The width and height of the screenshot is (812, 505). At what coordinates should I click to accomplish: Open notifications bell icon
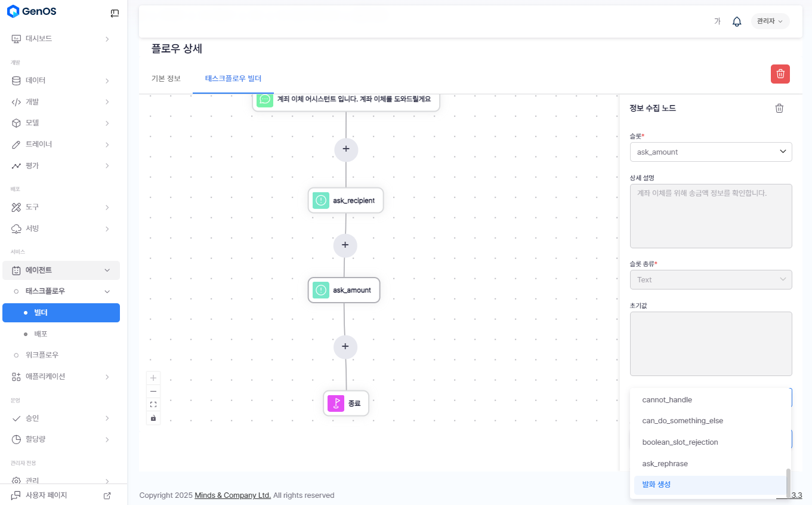tap(737, 21)
